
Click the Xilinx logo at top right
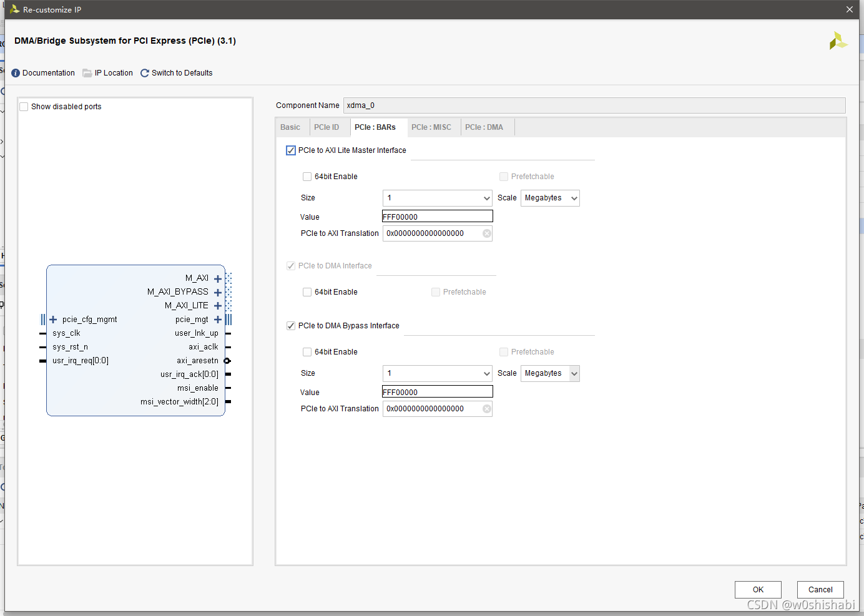838,41
